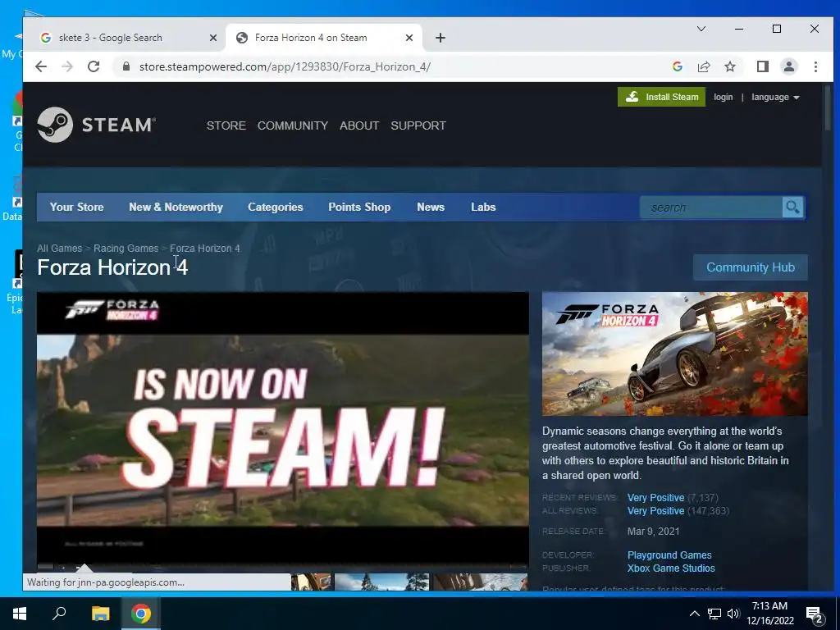Click the store search magnifier button
840x630 pixels.
(792, 207)
